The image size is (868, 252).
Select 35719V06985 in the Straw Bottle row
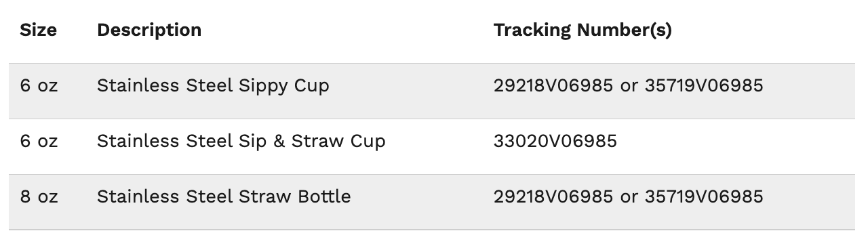click(x=704, y=196)
